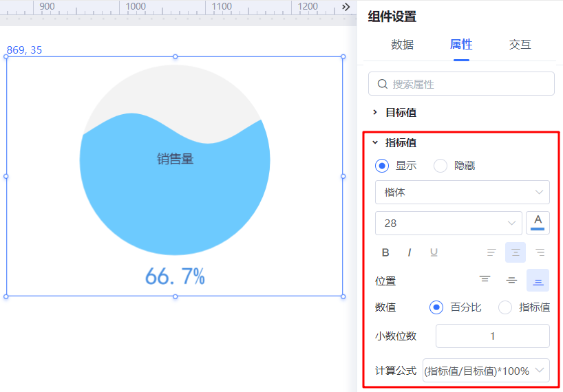Set position to bottom alignment
This screenshot has height=392, width=563.
[538, 280]
